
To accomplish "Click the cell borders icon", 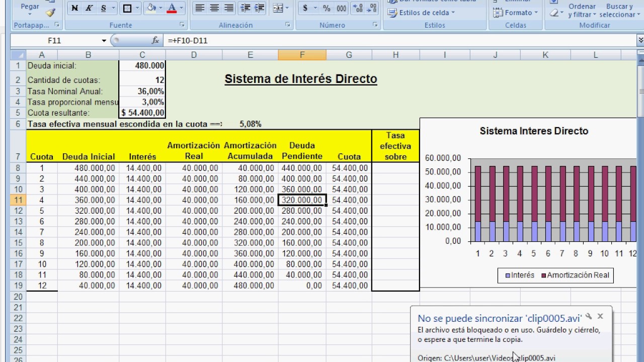I will point(127,8).
